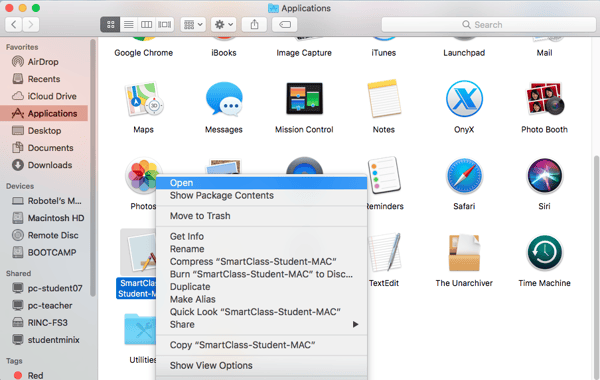Go forward with the right arrow button
Viewport: 600px width, 380px height.
point(31,24)
